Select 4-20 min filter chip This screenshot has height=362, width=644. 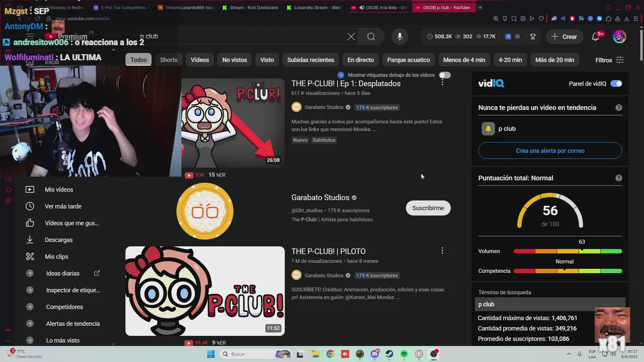(510, 60)
